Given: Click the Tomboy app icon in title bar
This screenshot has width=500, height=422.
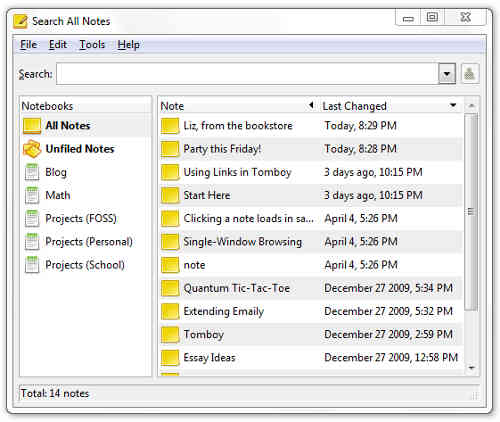Looking at the screenshot, I should [x=20, y=21].
